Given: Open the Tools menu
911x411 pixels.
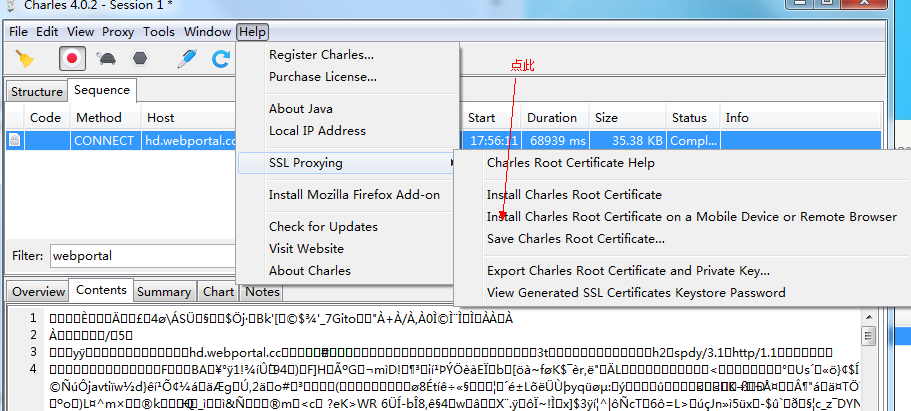Looking at the screenshot, I should [x=159, y=32].
